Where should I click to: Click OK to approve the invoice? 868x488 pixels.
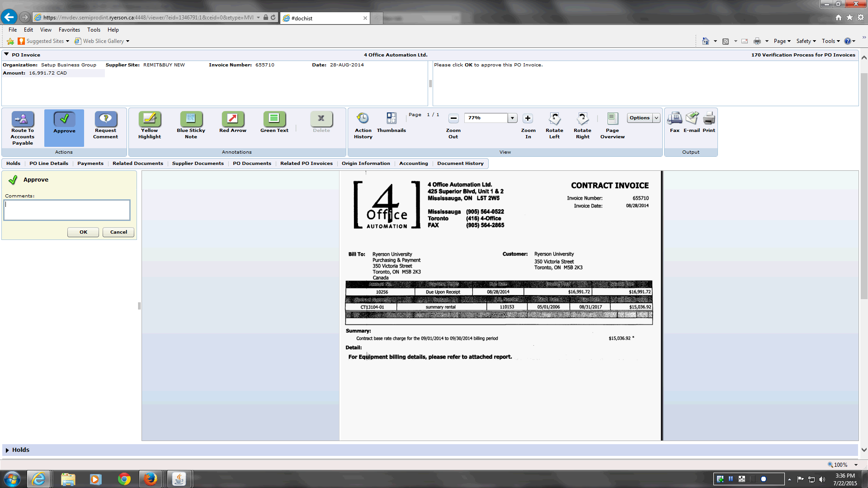pos(83,232)
